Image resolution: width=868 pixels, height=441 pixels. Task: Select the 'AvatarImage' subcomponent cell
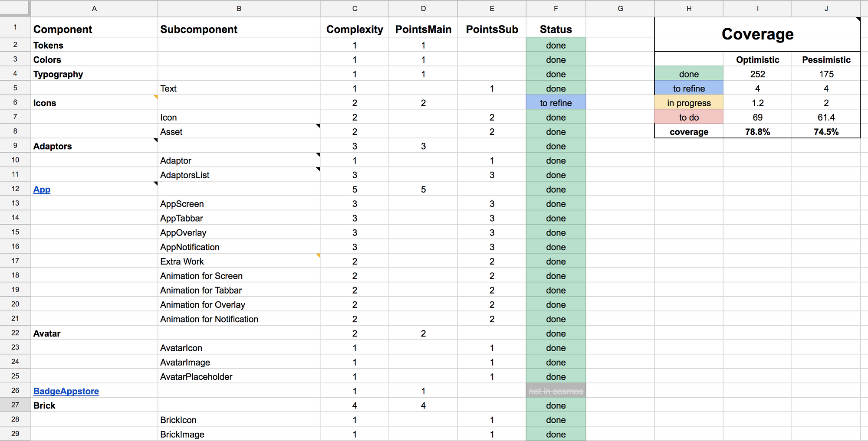coord(239,362)
